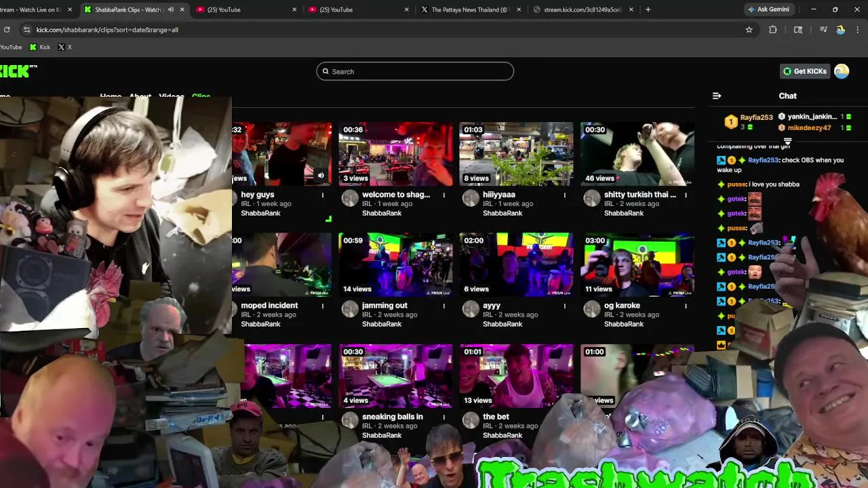Screen dimensions: 868x488
Task: Click channel avatar beside 'the bet'
Action: (x=471, y=420)
